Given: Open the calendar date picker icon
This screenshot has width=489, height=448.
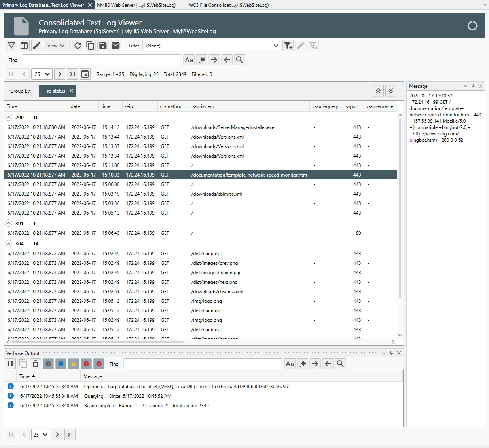Looking at the screenshot, I should [x=85, y=74].
